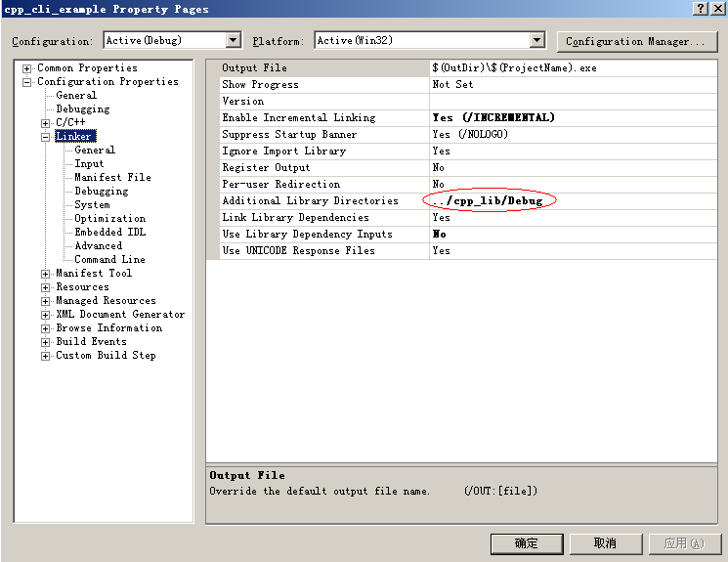
Task: Expand the Manifest Tool node
Action: [46, 274]
